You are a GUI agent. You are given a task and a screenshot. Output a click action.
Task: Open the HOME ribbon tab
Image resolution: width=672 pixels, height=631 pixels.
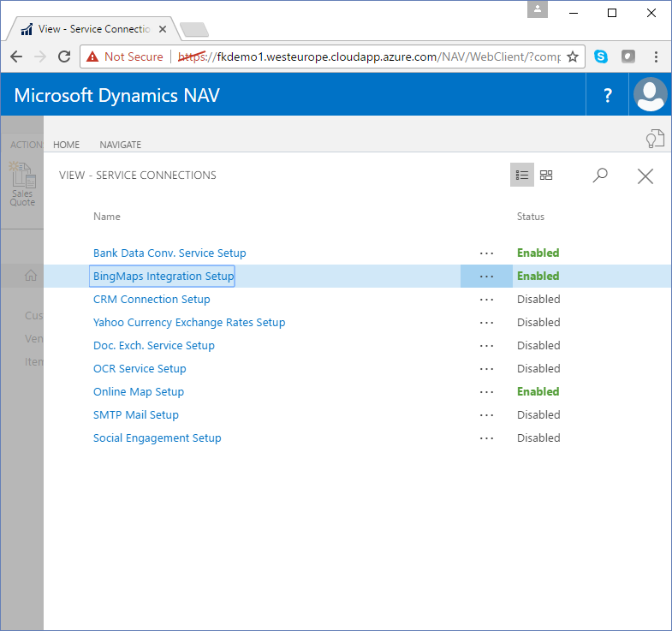66,145
